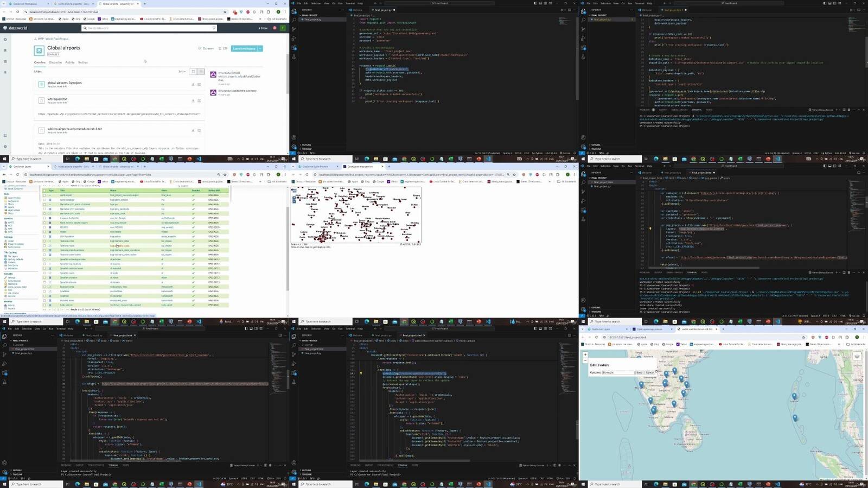Tick the select-all checkbox in GeoServer layers header

pos(45,191)
